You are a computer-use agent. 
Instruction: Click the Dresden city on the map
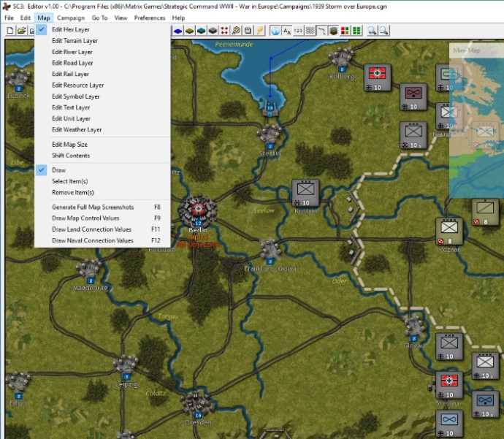196,405
